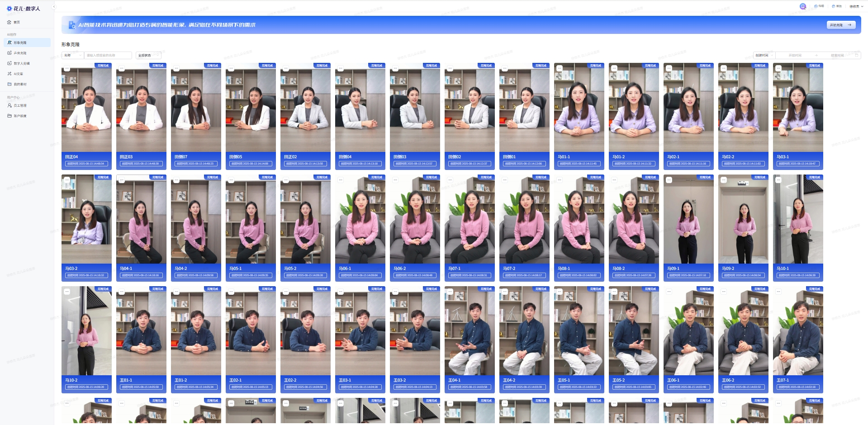Image resolution: width=868 pixels, height=425 pixels.
Task: Open the 帮助 help link in header
Action: 837,6
